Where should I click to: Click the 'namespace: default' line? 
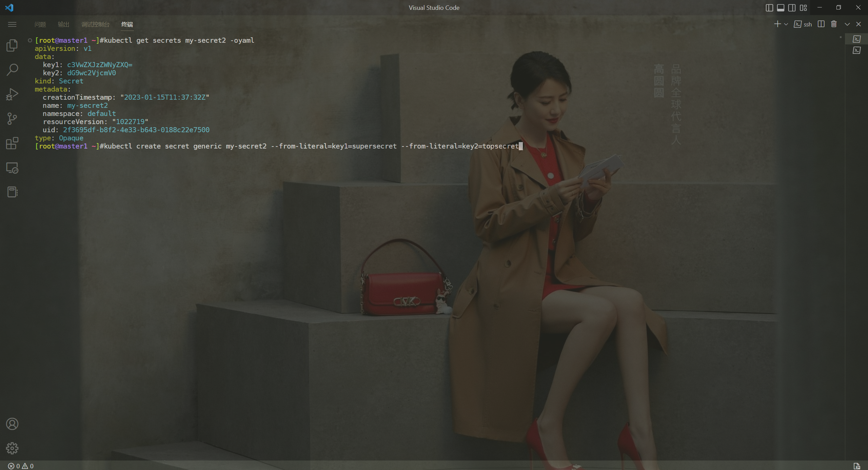[79, 114]
